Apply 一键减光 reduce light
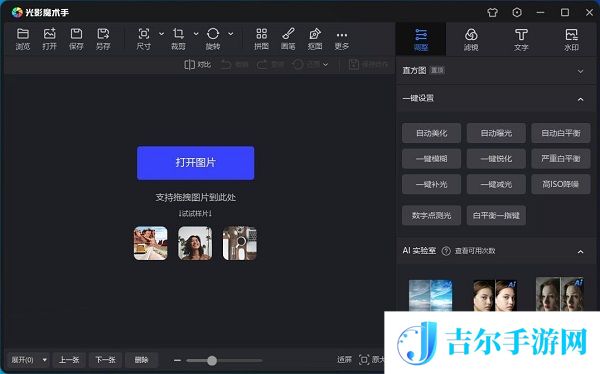Viewport: 600px width, 374px height. point(496,184)
